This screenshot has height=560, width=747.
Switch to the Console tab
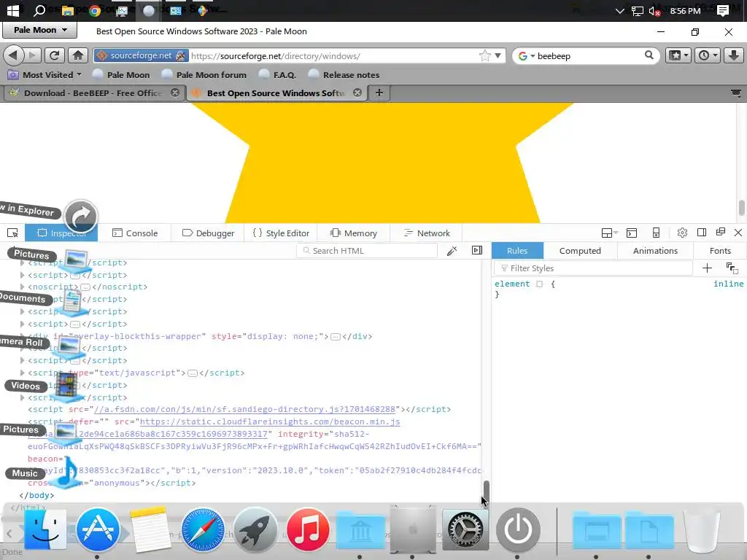coord(135,233)
